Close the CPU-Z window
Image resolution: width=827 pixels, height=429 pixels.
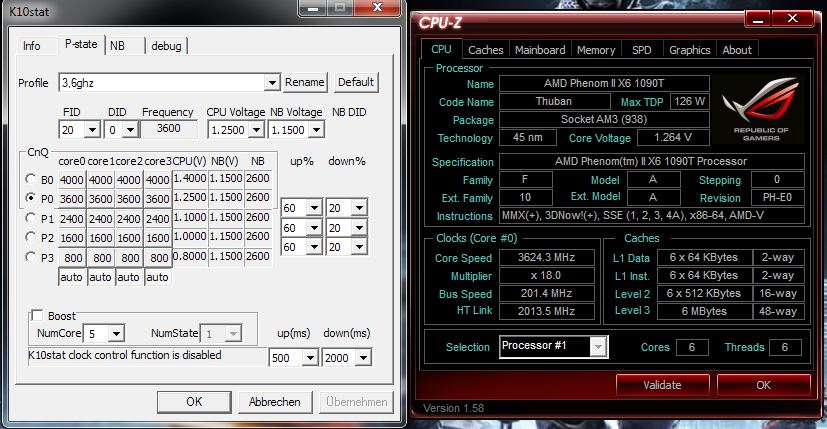(793, 19)
